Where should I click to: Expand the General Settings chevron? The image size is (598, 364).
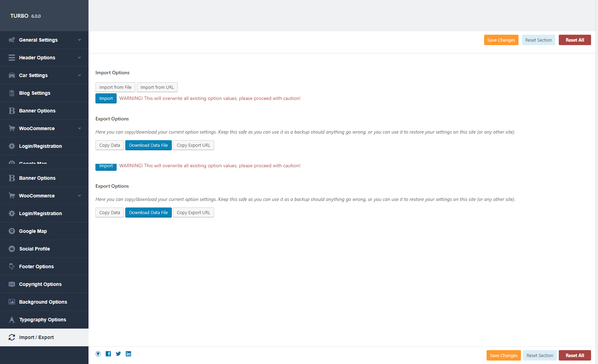tap(79, 40)
